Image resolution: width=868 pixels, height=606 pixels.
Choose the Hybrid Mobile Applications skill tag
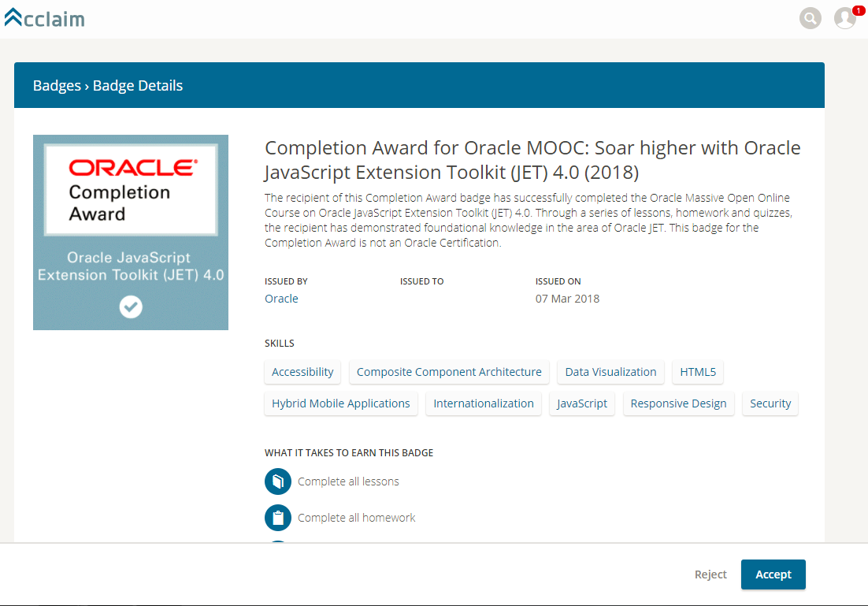(x=340, y=403)
